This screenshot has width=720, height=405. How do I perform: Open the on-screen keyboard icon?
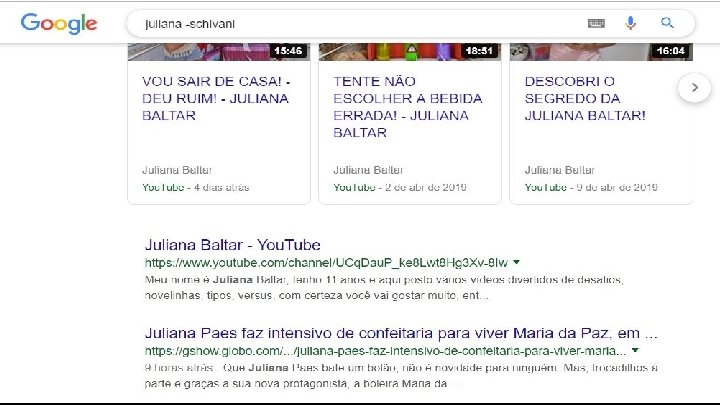click(596, 23)
